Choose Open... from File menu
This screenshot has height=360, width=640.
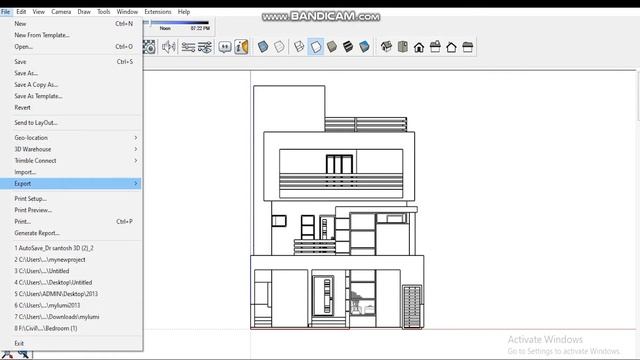pyautogui.click(x=71, y=47)
